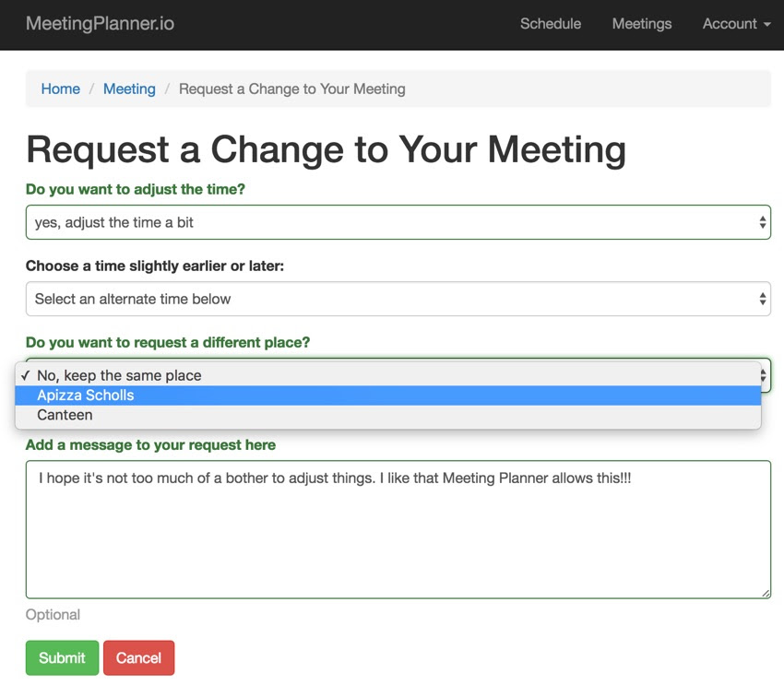
Task: Select the Apizza Scholls place option
Action: pos(388,396)
